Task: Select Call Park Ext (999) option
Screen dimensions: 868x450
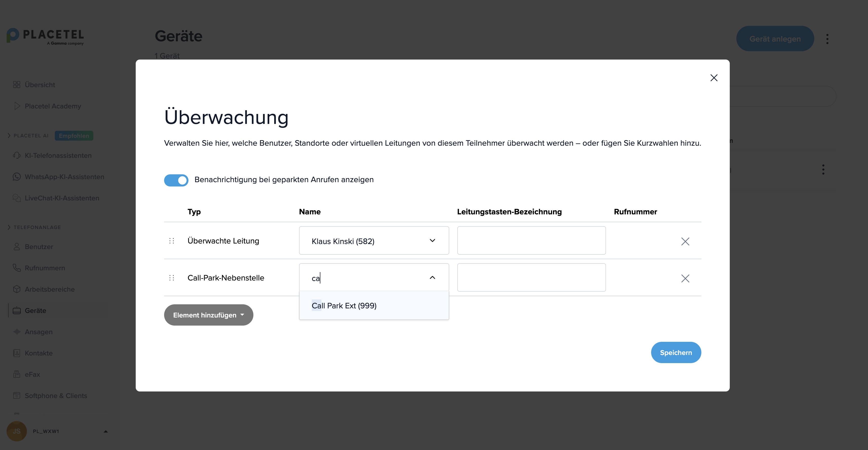Action: click(x=374, y=306)
